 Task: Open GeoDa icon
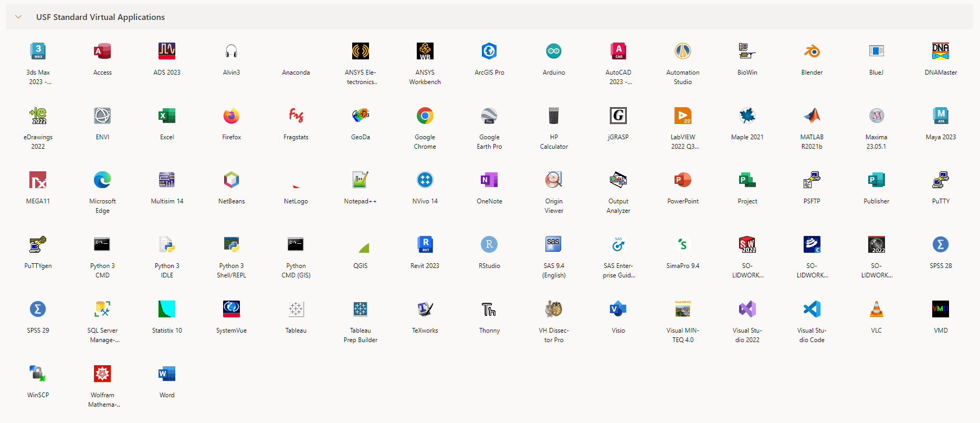[361, 116]
